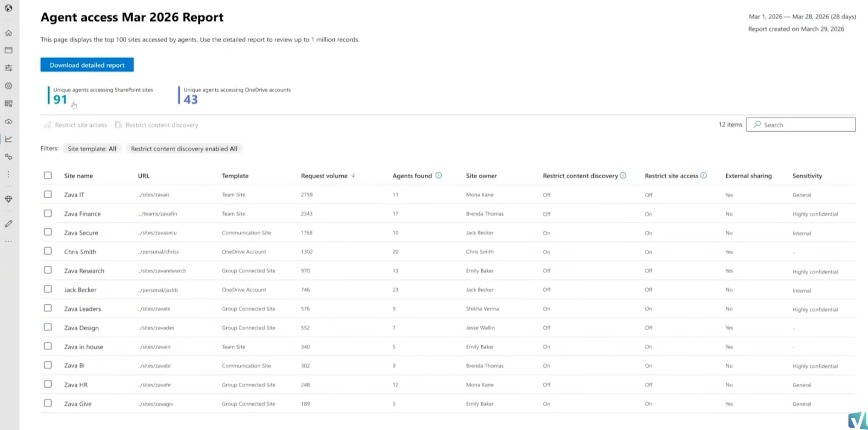868x430 pixels.
Task: Check the Zava Finance row checkbox
Action: 48,213
